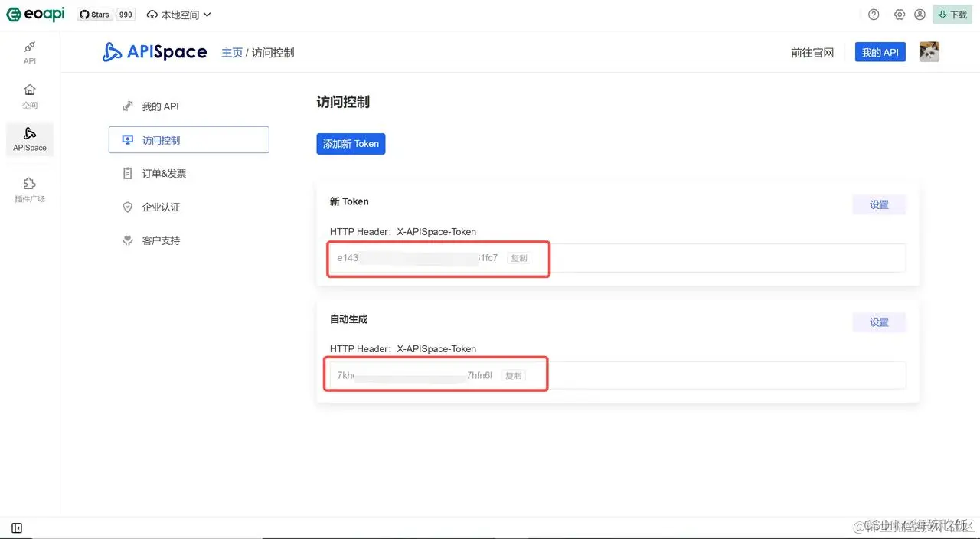Copy the 7kh token with 复制
The height and width of the screenshot is (539, 980).
pos(513,375)
